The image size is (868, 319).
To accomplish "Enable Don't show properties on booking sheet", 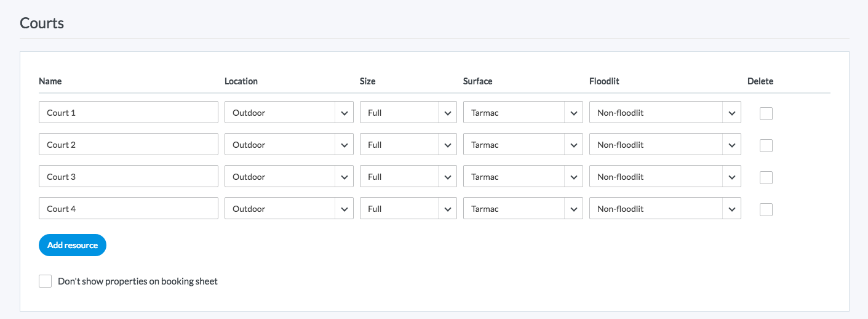I will (45, 281).
